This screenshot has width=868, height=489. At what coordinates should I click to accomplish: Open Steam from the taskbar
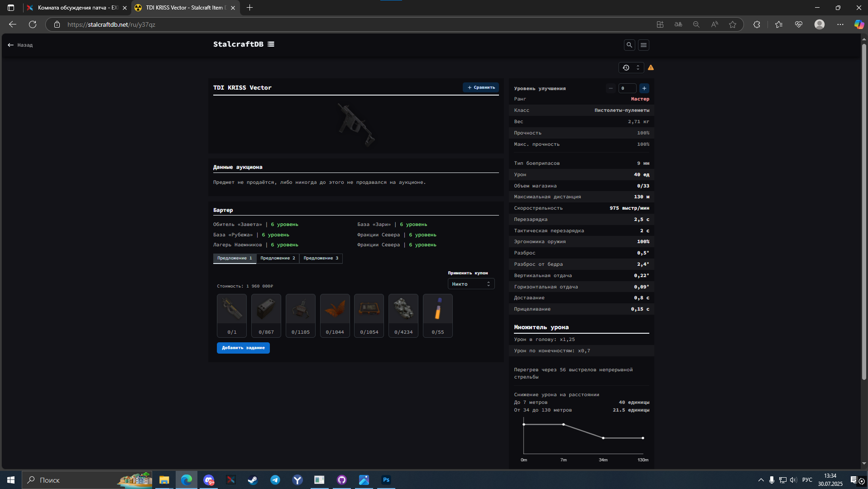[x=253, y=480]
